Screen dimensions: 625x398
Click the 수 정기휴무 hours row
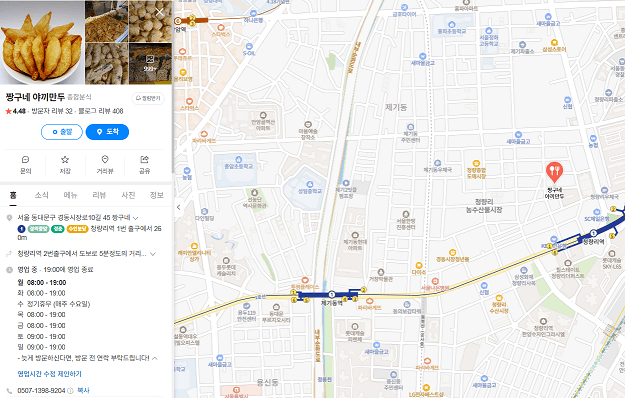pyautogui.click(x=54, y=304)
